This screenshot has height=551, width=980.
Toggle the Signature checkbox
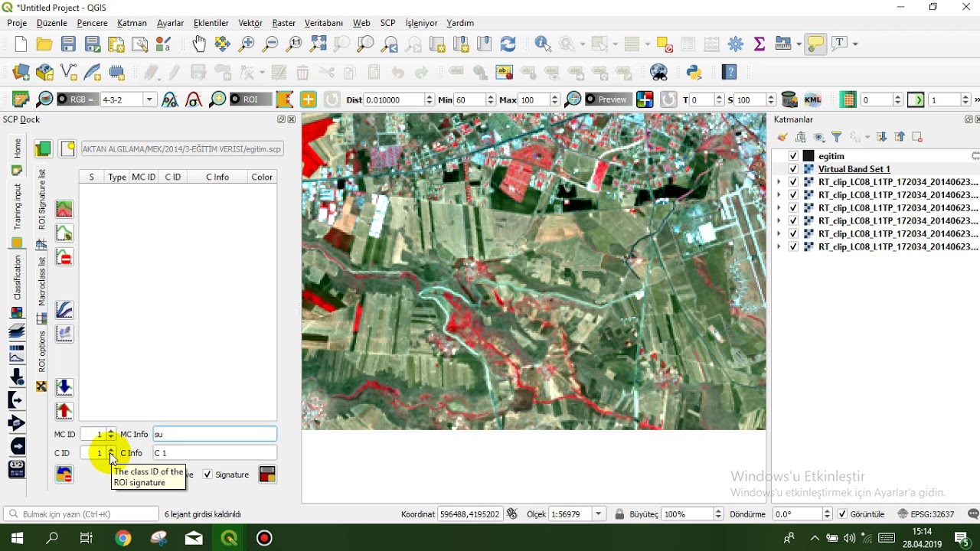[x=207, y=474]
